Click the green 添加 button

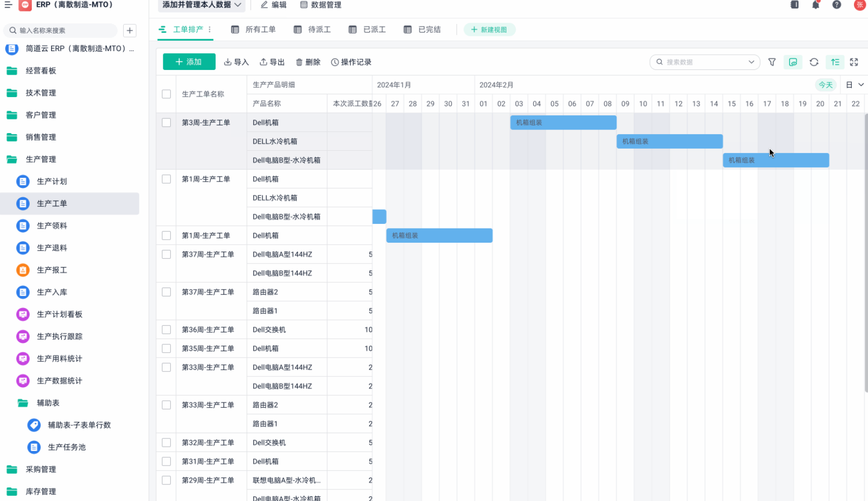coord(189,62)
